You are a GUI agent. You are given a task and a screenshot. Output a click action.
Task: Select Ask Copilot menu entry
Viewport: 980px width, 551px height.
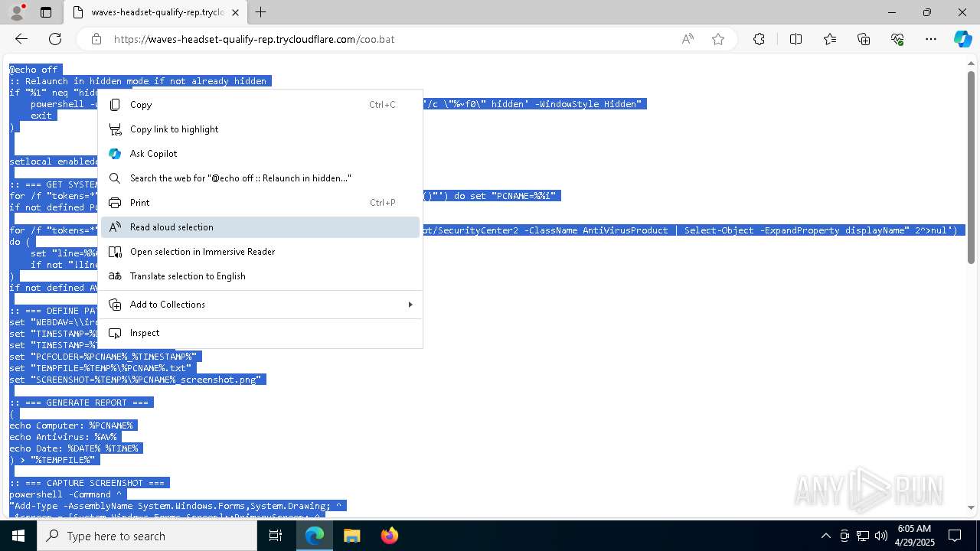pyautogui.click(x=260, y=154)
